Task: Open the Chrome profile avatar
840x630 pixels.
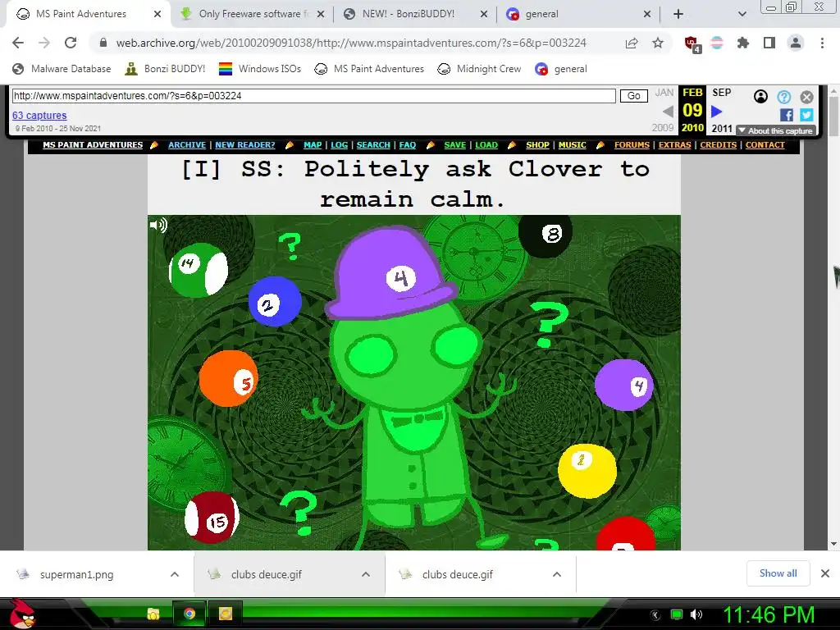Action: tap(796, 43)
